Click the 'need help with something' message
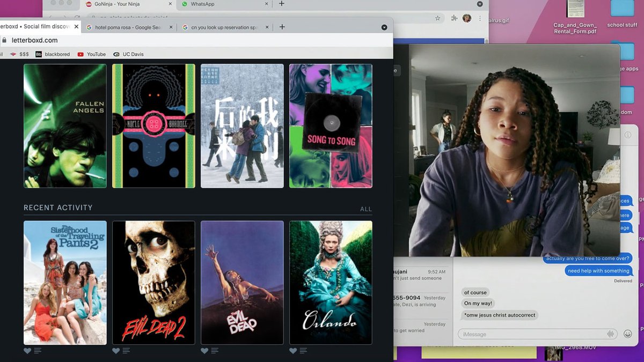 (598, 271)
